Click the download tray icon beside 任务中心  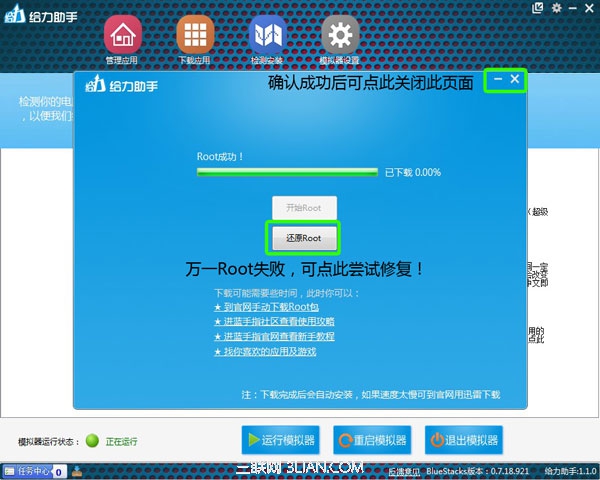tap(77, 471)
